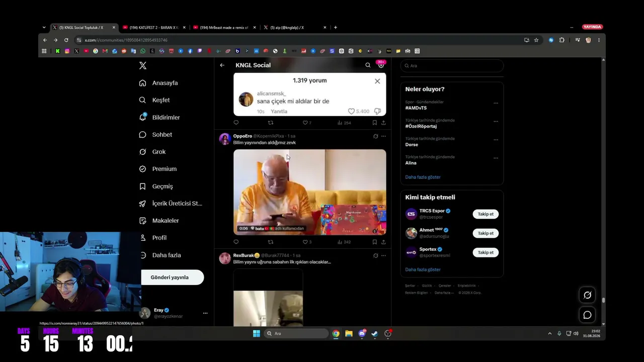Open options for Dorse trend
This screenshot has width=644, height=362.
click(x=496, y=140)
